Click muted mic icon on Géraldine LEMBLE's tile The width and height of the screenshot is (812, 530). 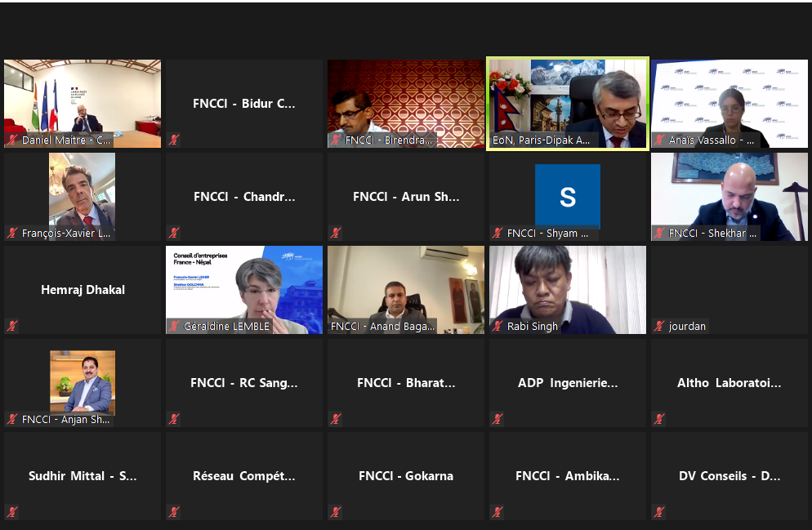tap(174, 327)
